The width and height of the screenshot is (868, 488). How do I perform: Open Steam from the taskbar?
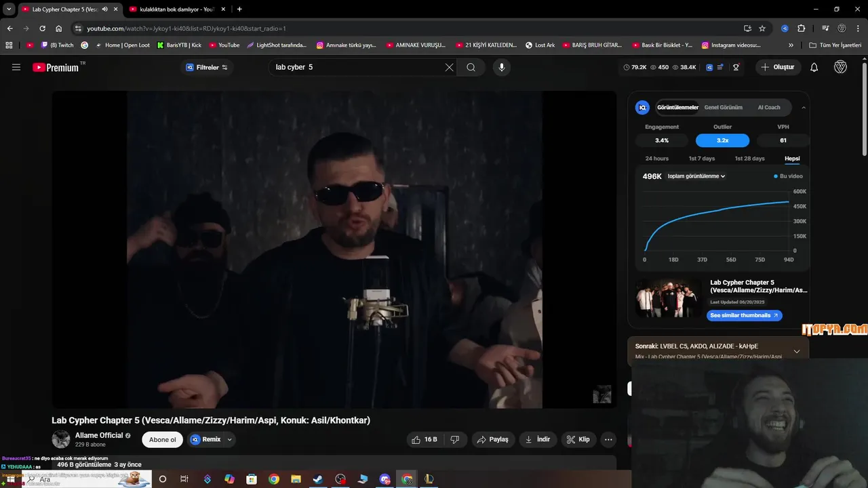click(x=317, y=479)
